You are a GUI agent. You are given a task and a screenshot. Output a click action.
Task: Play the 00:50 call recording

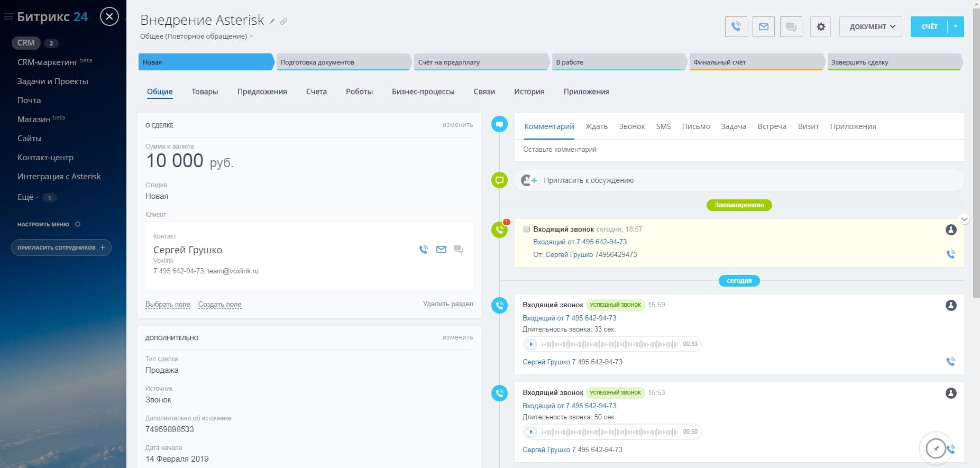pyautogui.click(x=530, y=432)
